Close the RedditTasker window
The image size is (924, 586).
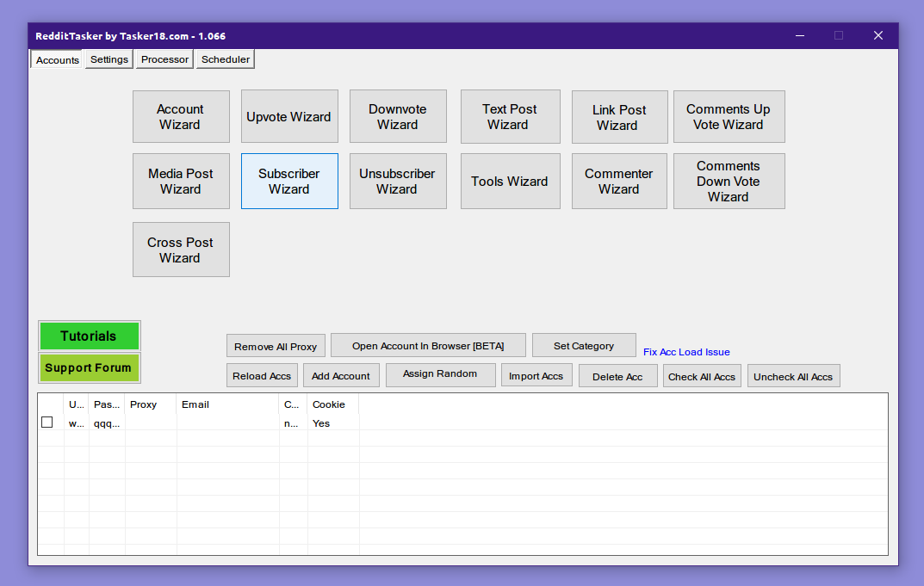pyautogui.click(x=878, y=36)
